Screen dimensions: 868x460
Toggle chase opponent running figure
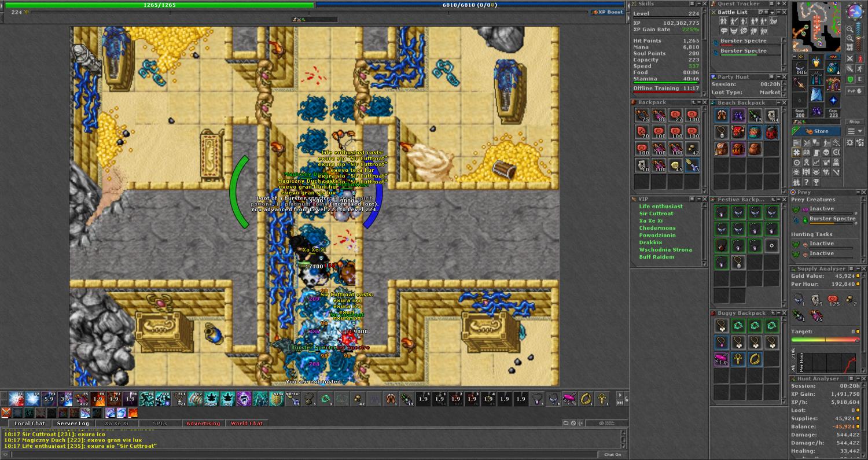860,69
